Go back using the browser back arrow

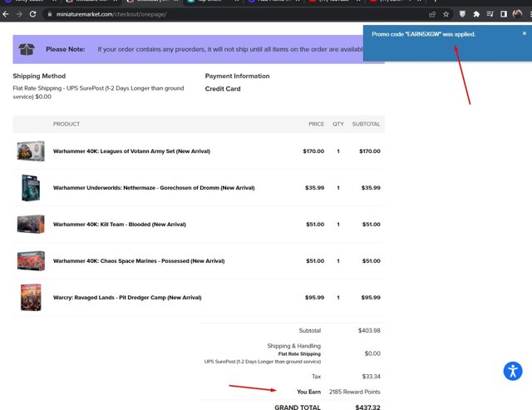point(6,14)
